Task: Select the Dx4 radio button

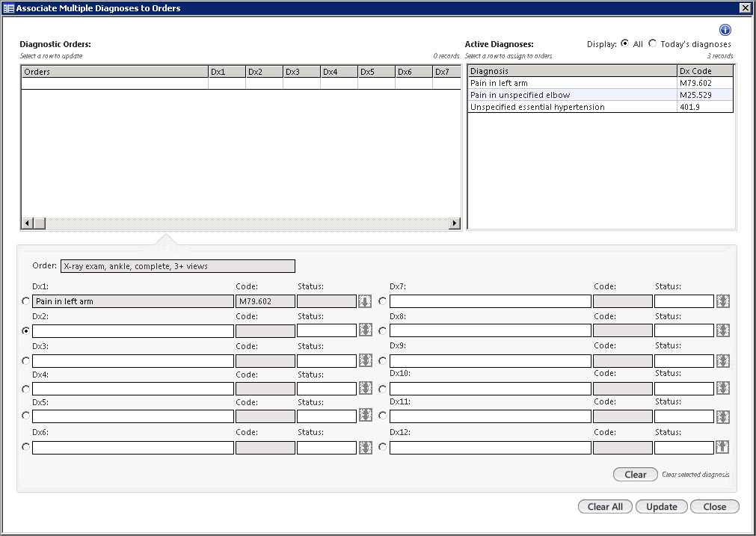Action: [25, 389]
